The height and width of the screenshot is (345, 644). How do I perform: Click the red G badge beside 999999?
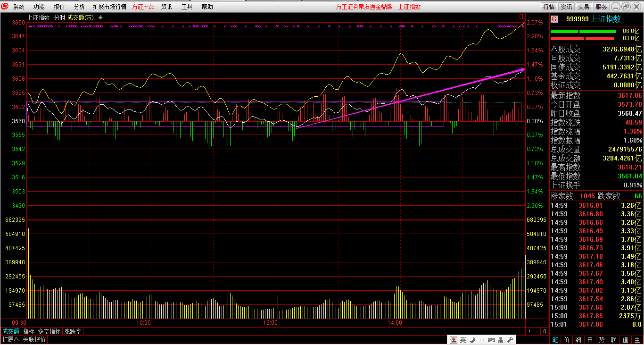coord(554,19)
